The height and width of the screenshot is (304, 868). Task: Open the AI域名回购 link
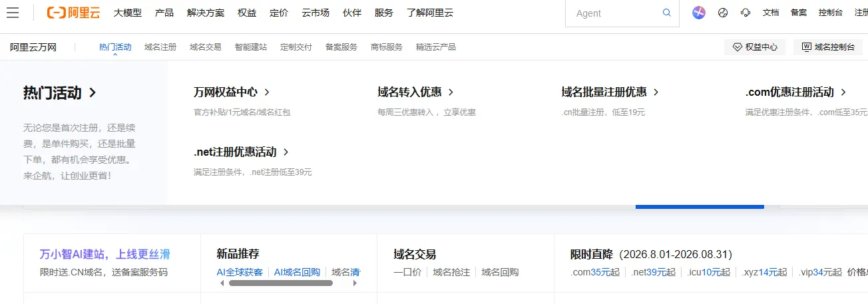(x=297, y=272)
